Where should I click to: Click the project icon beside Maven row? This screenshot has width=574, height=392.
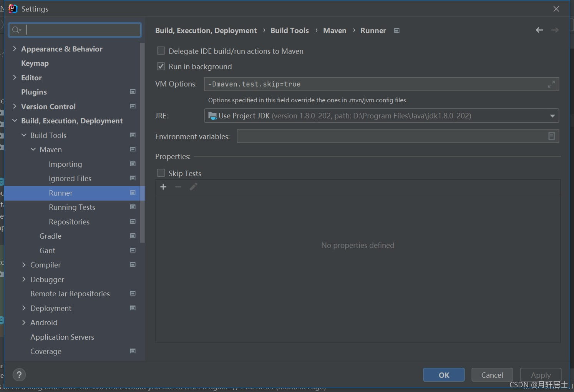[133, 149]
